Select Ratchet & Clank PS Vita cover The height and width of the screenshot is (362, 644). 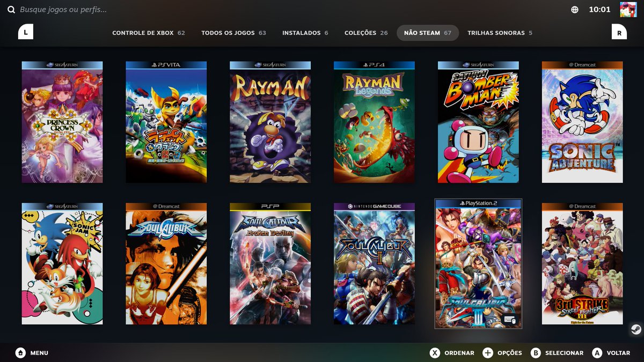(166, 122)
